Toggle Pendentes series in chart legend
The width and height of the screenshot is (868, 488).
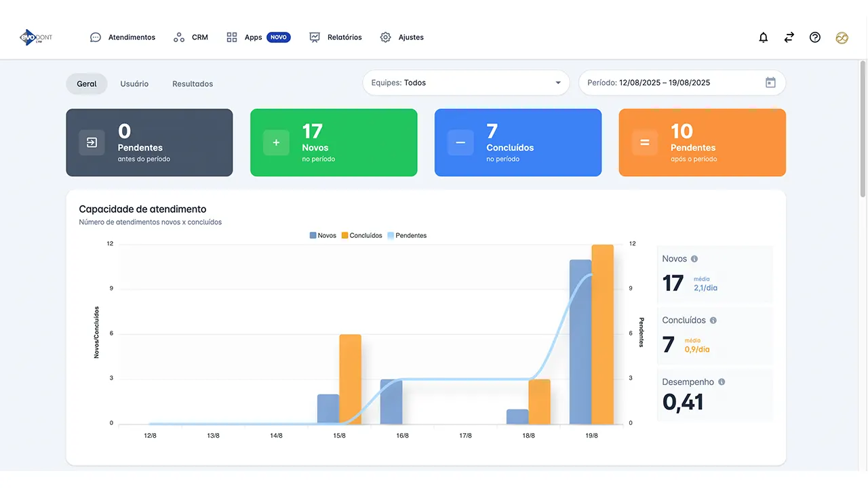click(x=407, y=236)
